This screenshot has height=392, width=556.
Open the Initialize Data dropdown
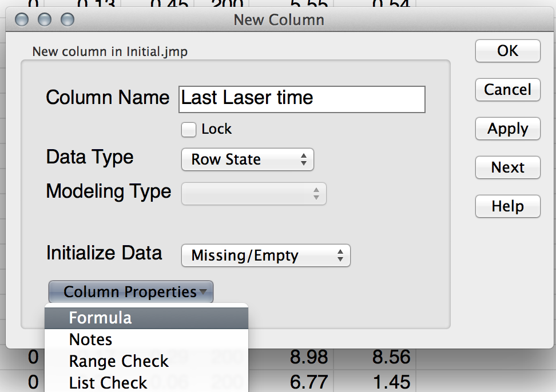point(265,255)
